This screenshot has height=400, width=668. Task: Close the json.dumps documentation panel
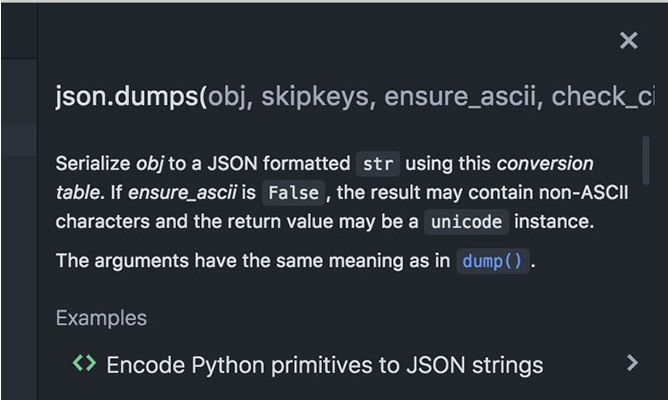coord(628,41)
